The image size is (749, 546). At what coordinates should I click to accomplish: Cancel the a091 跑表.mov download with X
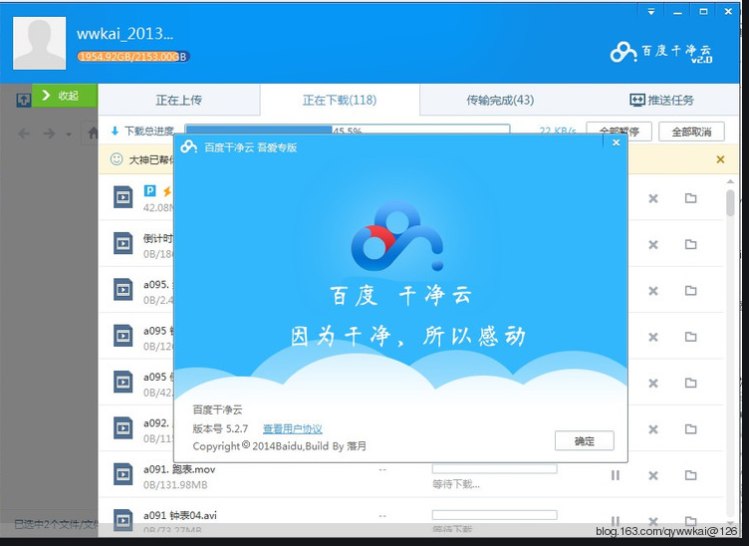pos(653,476)
